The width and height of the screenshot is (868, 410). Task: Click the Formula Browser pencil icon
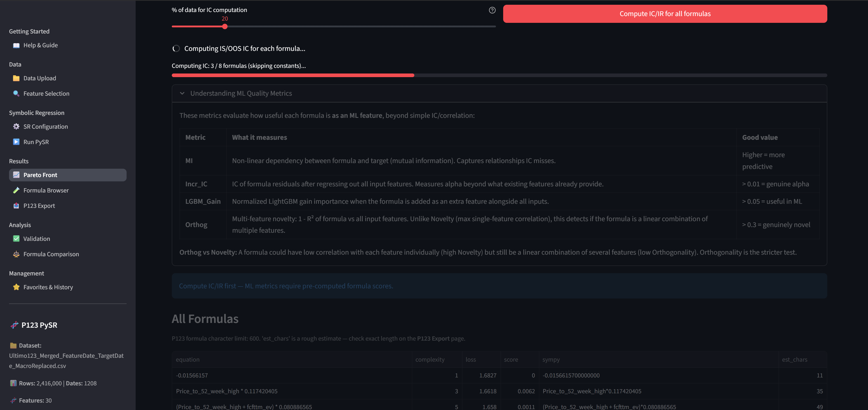tap(16, 190)
